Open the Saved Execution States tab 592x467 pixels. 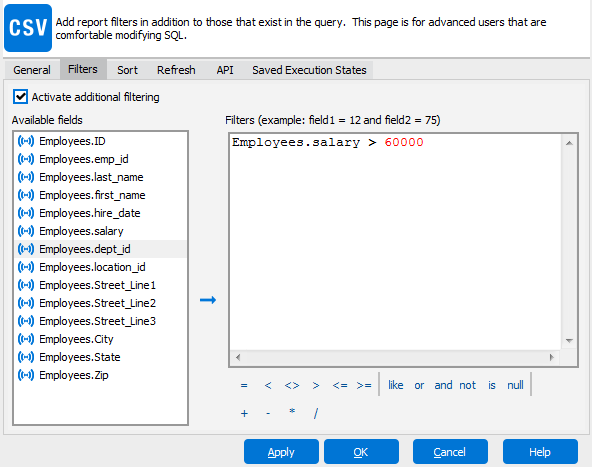pyautogui.click(x=309, y=70)
